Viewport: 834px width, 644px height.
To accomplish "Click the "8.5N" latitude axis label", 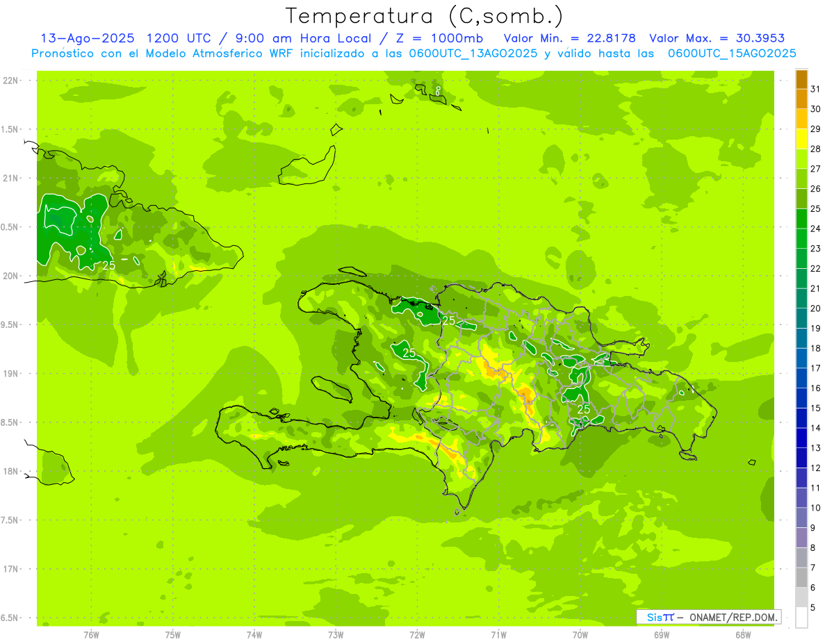I will click(10, 423).
